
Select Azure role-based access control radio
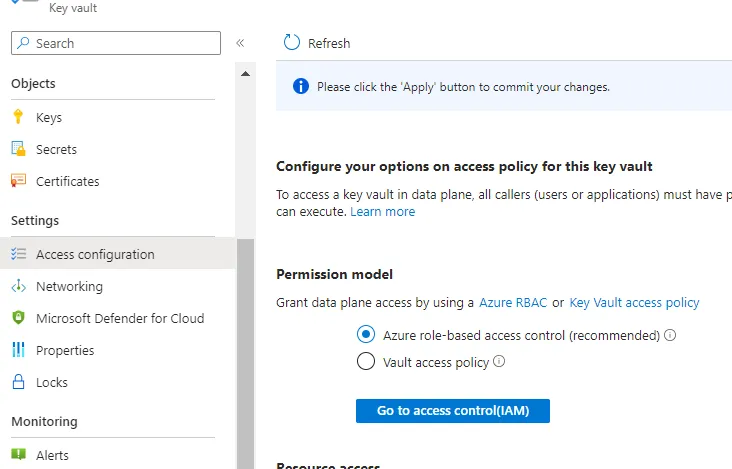(x=366, y=335)
